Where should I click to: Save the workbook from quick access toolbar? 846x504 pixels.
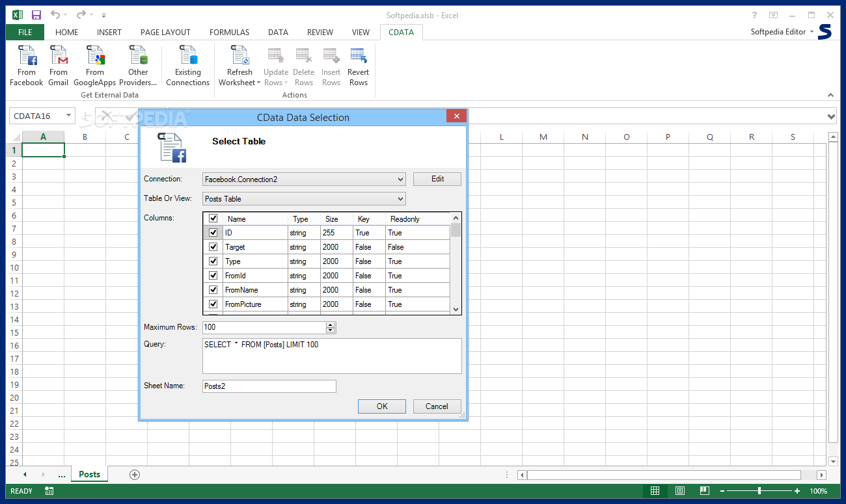(x=36, y=14)
